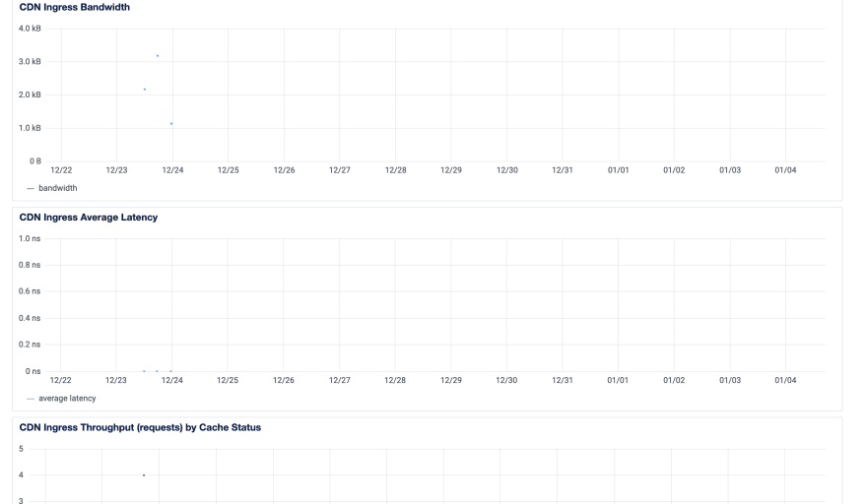The height and width of the screenshot is (504, 867).
Task: Click the 01/01 label on Bandwidth chart
Action: coord(618,170)
